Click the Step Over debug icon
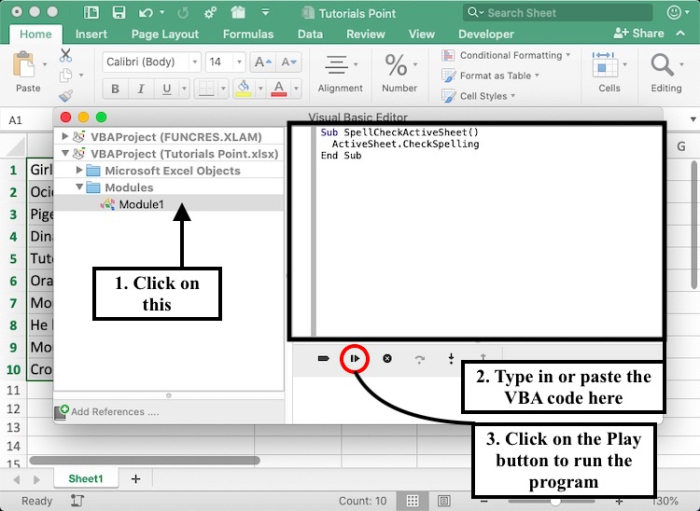 point(419,359)
